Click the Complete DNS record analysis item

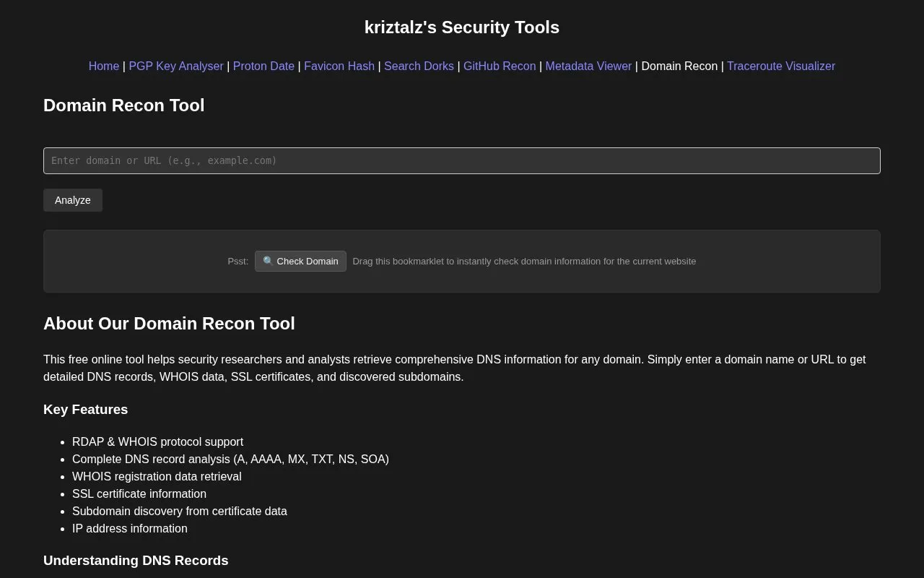pos(230,459)
